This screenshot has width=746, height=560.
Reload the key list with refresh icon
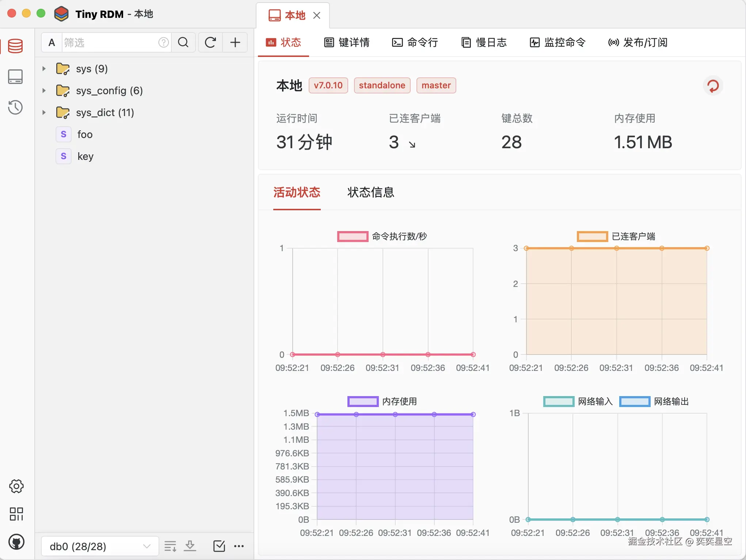pyautogui.click(x=210, y=43)
